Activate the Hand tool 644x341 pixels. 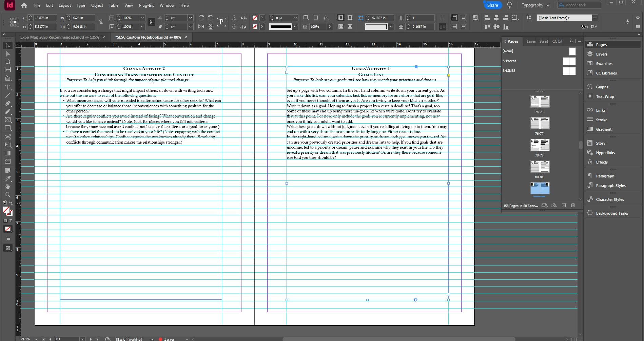(7, 187)
